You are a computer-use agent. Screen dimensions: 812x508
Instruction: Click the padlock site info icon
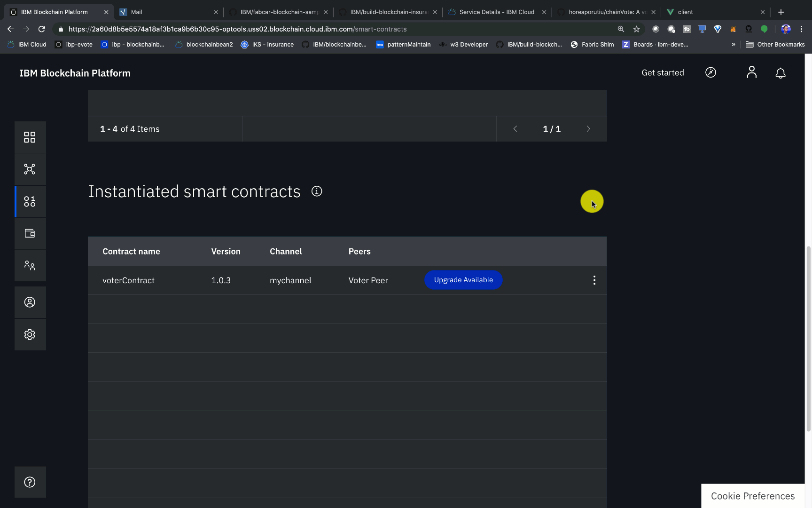(x=61, y=29)
